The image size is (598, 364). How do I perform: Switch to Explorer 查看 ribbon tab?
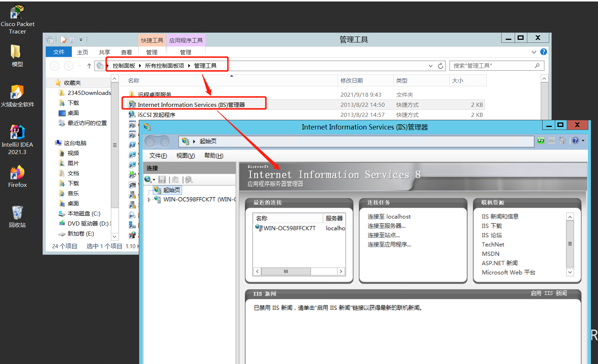coord(127,52)
